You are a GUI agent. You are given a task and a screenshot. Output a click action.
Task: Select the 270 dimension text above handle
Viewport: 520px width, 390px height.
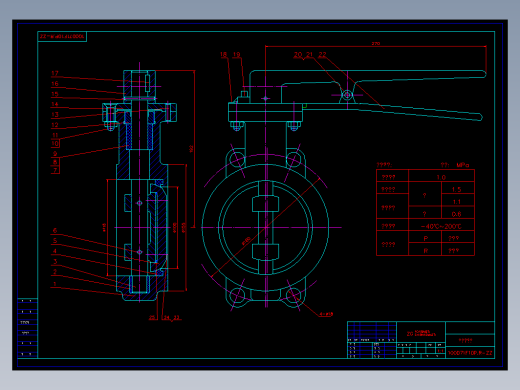tap(376, 44)
